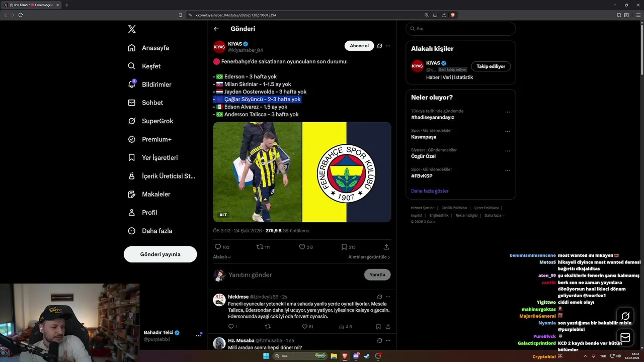Reload the page in the browser toolbar

(21, 15)
